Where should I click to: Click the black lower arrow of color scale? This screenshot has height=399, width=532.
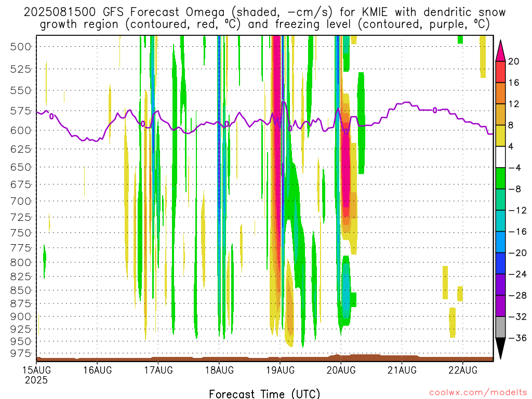pos(500,349)
